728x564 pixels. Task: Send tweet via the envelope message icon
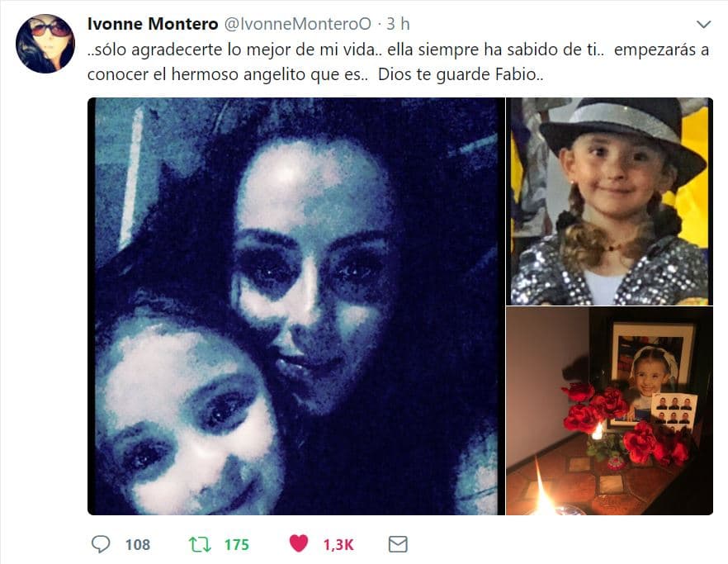coord(398,544)
